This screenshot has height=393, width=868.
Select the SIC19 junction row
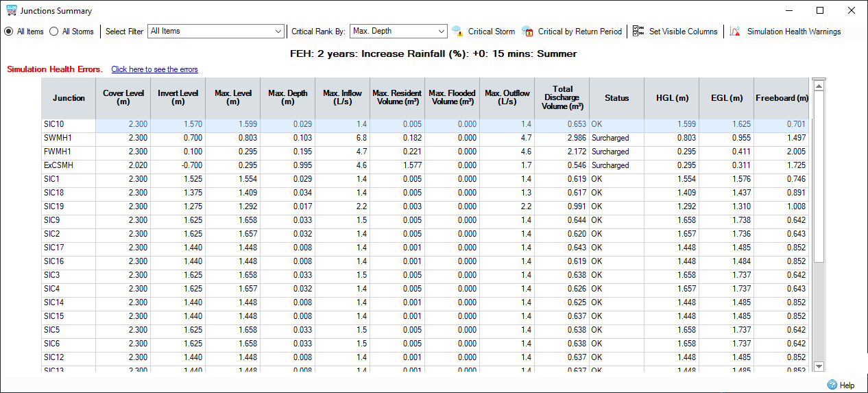coord(425,206)
